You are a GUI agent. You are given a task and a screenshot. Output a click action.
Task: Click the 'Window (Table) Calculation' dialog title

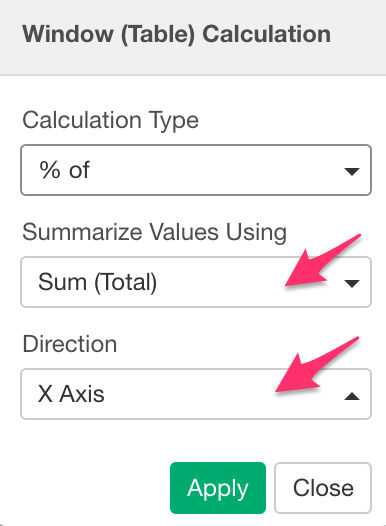[x=176, y=34]
